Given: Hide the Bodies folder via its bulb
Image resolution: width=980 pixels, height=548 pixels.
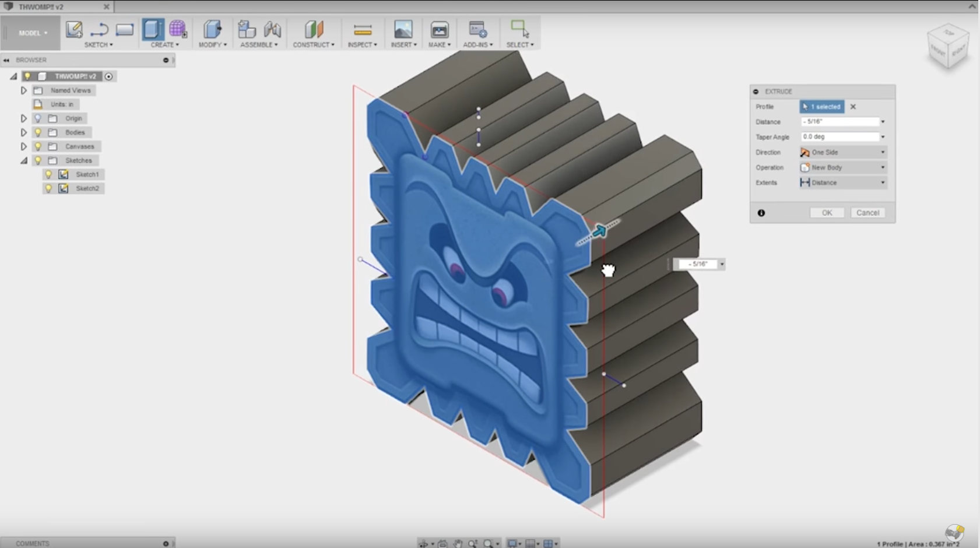Looking at the screenshot, I should [x=38, y=132].
